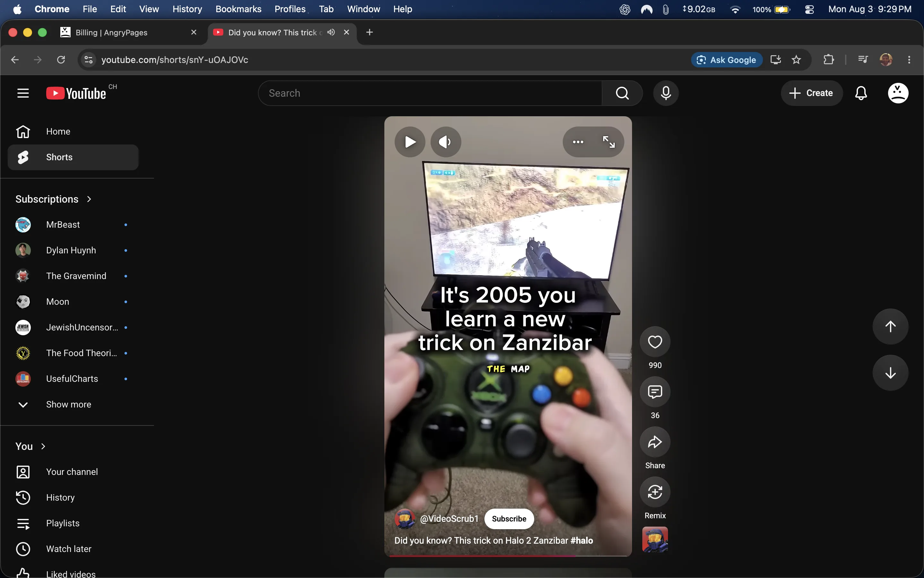This screenshot has width=924, height=578.
Task: View site information icon in address bar
Action: coord(89,60)
